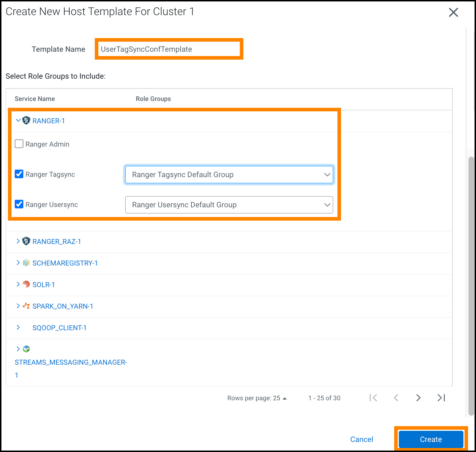
Task: Open the Ranger Tagsync Default Group dropdown
Action: click(x=229, y=175)
